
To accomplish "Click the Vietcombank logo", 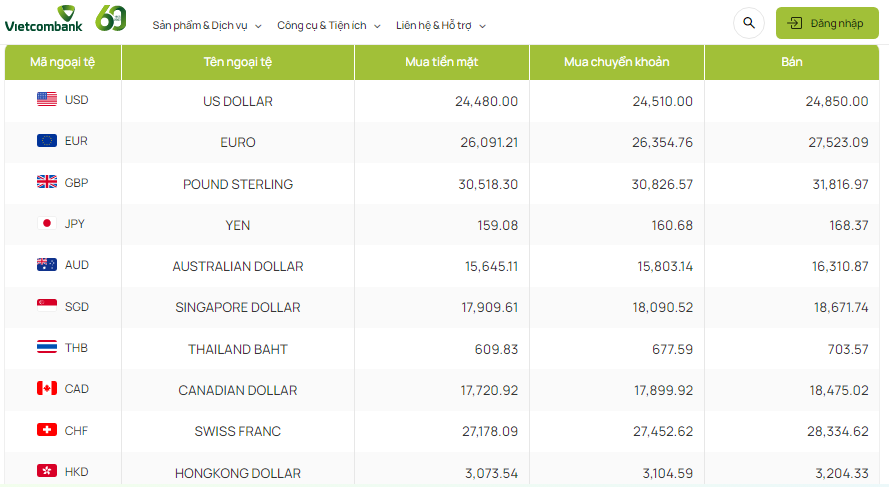I will (x=43, y=18).
